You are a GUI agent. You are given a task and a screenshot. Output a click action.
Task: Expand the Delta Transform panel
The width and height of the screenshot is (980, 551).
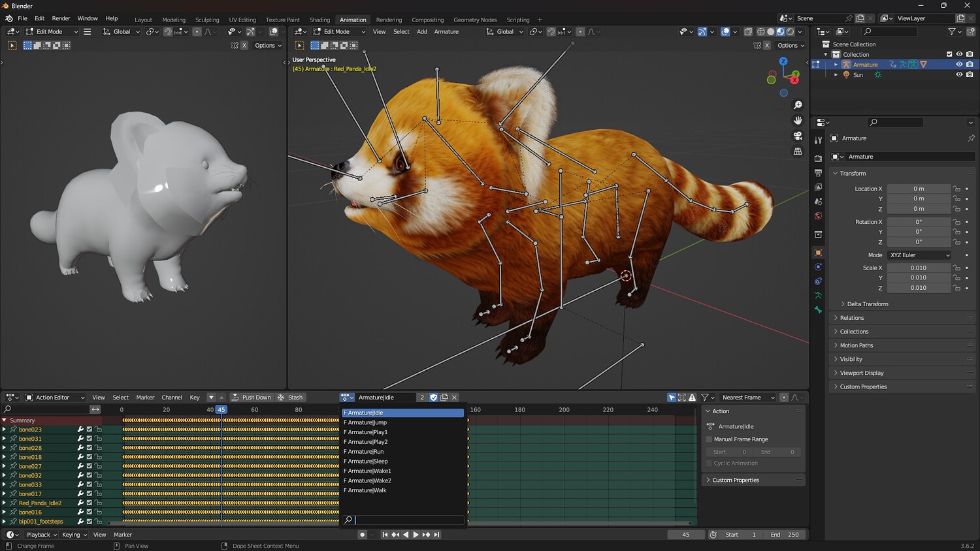click(867, 304)
